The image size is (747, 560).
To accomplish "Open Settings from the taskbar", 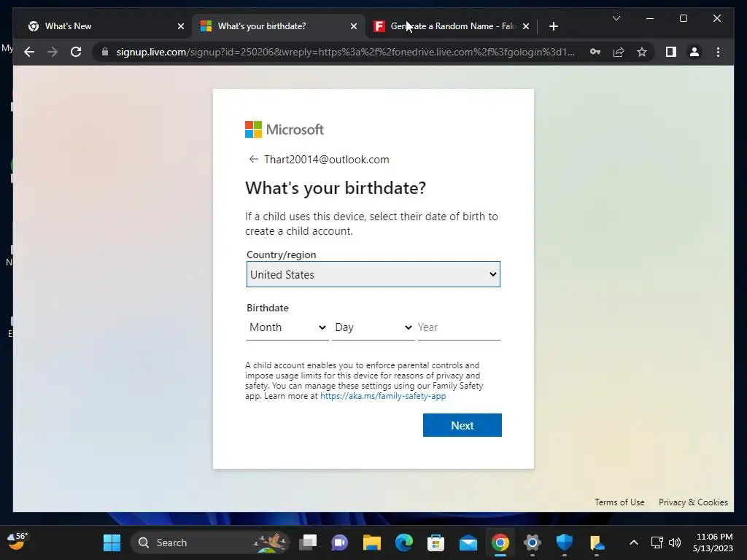I will [x=532, y=542].
